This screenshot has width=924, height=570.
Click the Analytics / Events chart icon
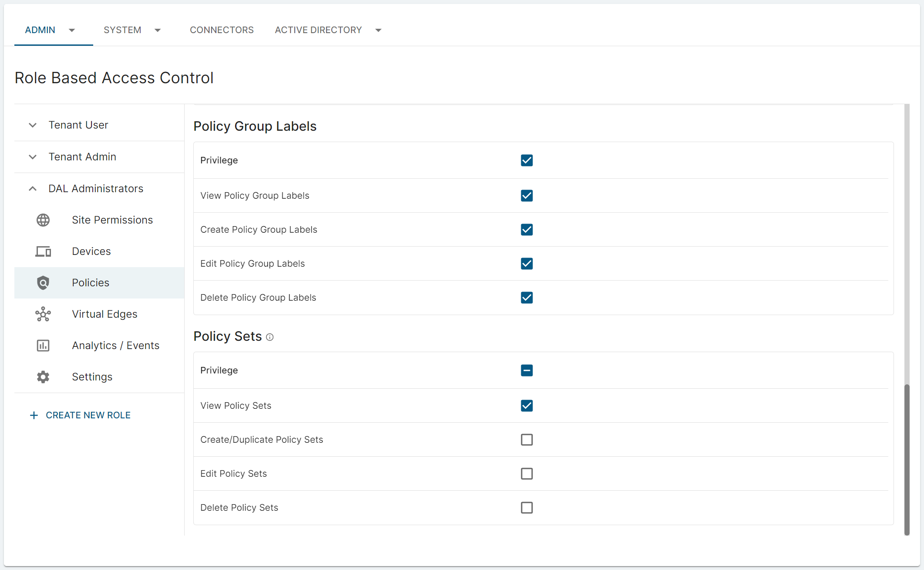tap(43, 346)
